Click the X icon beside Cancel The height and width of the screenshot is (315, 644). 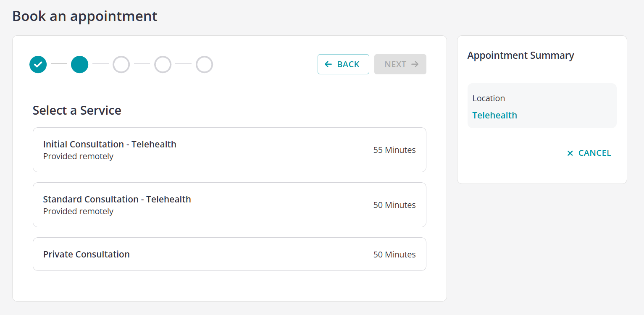pyautogui.click(x=570, y=153)
